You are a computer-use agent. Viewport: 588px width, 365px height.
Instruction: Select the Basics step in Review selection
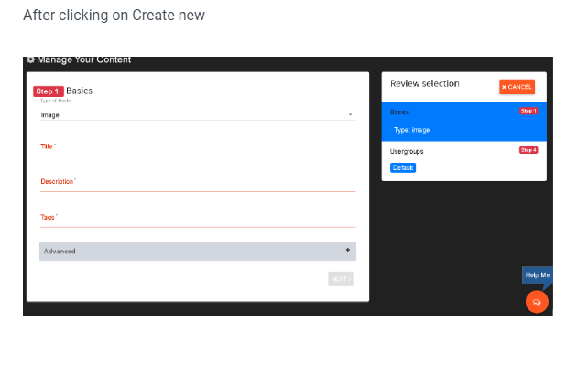(x=463, y=122)
